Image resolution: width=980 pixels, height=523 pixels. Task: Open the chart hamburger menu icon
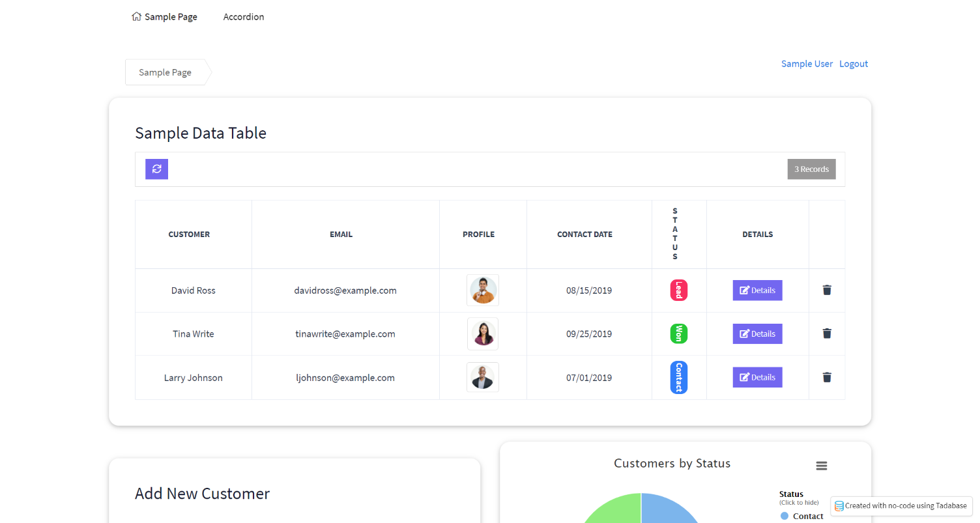click(822, 466)
